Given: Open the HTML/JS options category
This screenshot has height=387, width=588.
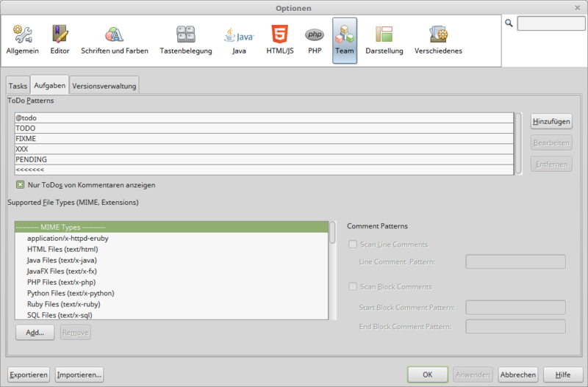Looking at the screenshot, I should pos(279,40).
